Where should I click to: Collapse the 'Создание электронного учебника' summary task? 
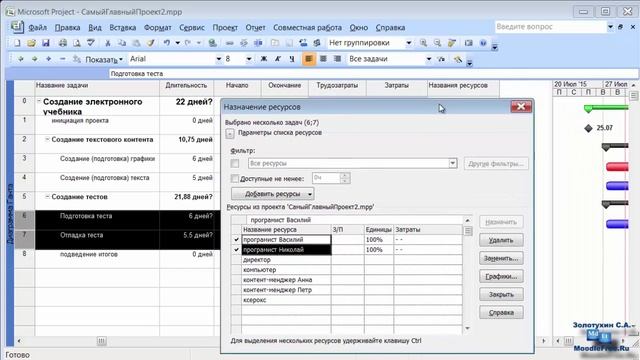tap(39, 101)
